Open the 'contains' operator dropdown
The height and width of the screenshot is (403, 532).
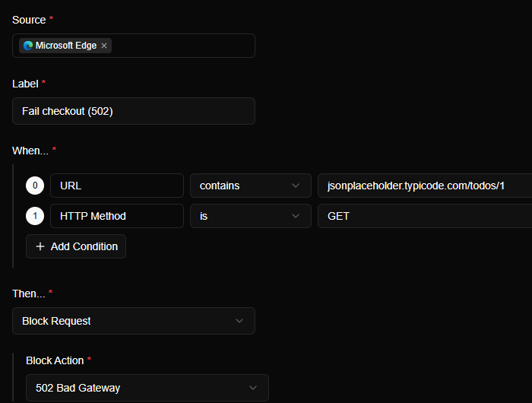[x=251, y=186]
